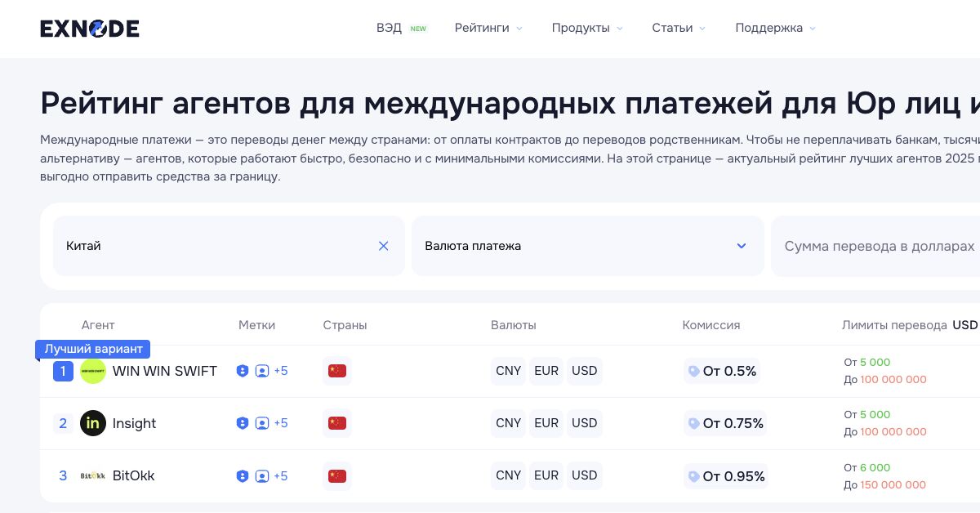
Task: Click the BitOkk agent logo
Action: pyautogui.click(x=93, y=475)
